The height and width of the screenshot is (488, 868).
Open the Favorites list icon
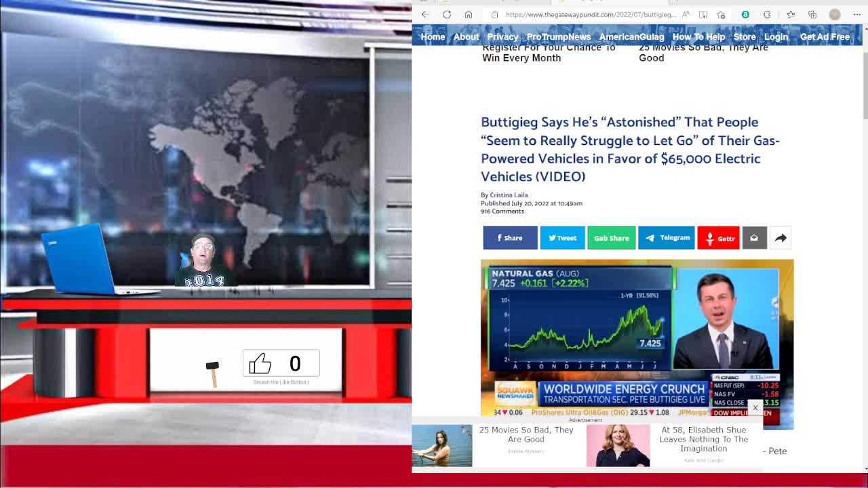tap(791, 14)
